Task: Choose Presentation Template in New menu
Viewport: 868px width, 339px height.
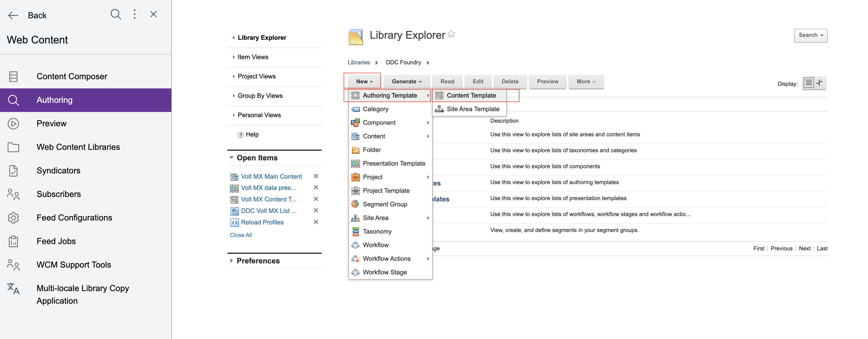Action: pos(394,163)
